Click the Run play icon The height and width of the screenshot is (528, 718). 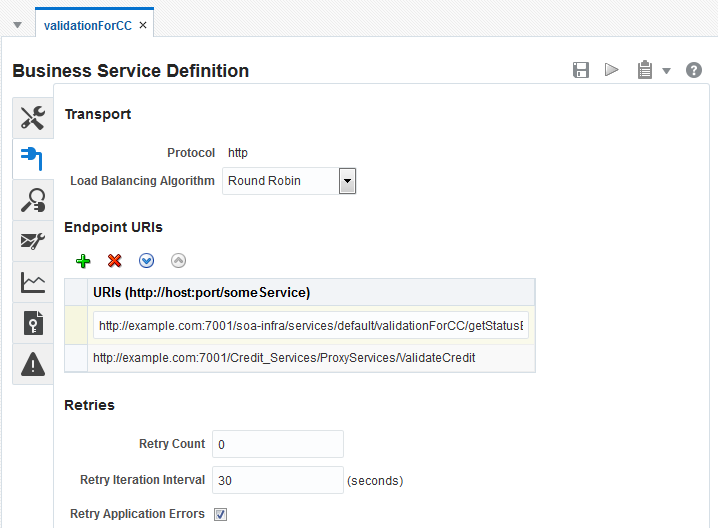612,70
